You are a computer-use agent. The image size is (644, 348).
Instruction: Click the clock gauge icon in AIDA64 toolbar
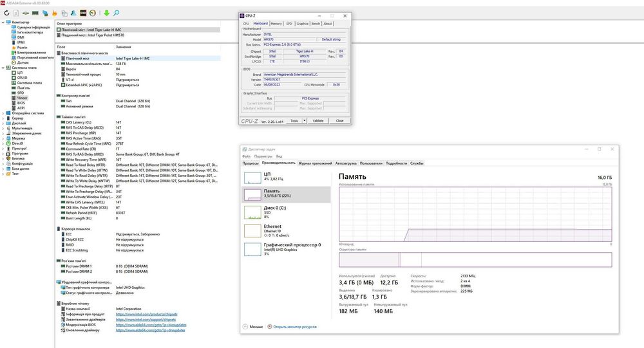click(x=93, y=13)
